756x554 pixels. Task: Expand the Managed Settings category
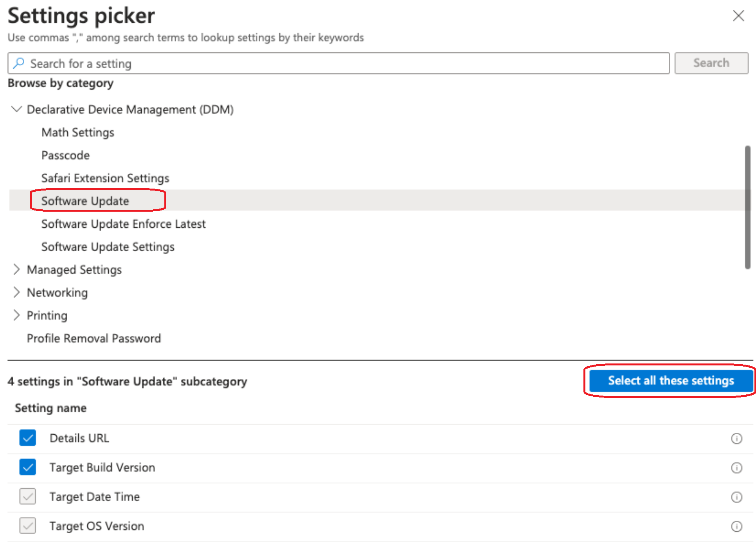coord(16,270)
